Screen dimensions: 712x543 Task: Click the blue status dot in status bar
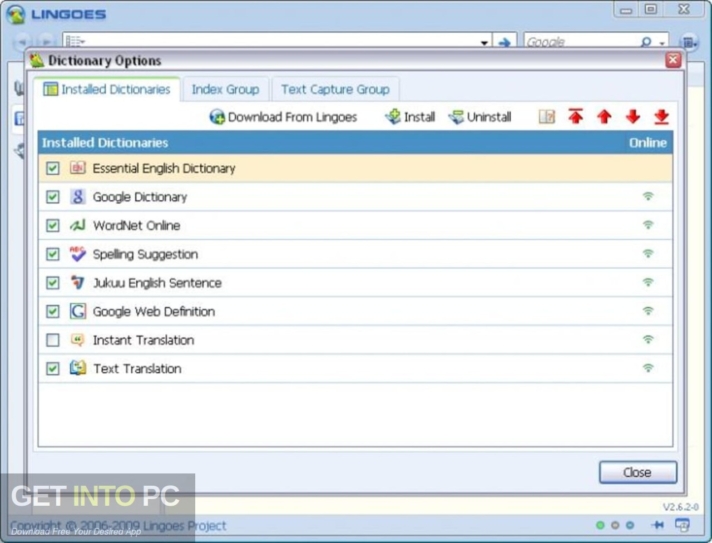click(630, 525)
